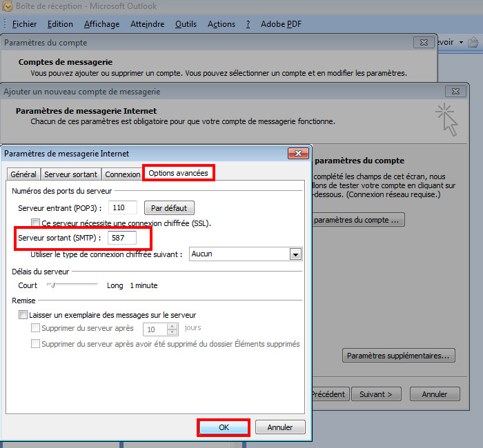The image size is (483, 448).
Task: Click the test account settings button
Action: point(357,220)
